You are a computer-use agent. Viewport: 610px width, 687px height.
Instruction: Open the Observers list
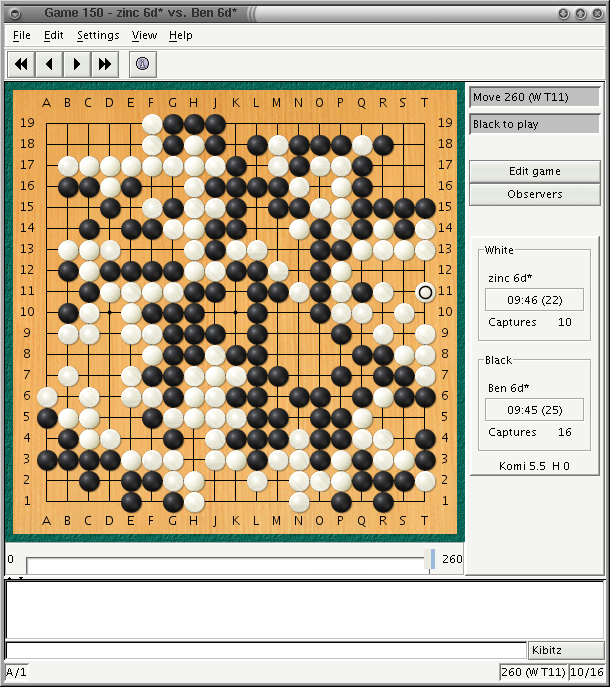tap(534, 194)
